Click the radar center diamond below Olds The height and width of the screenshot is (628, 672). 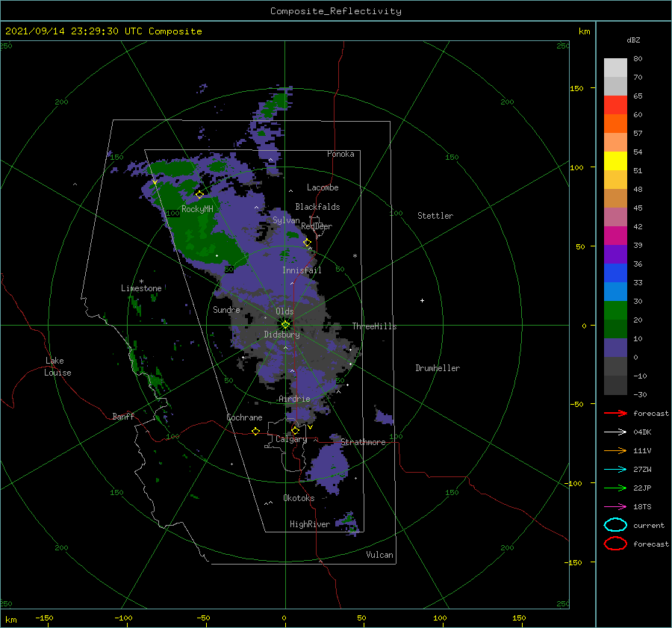coord(285,325)
